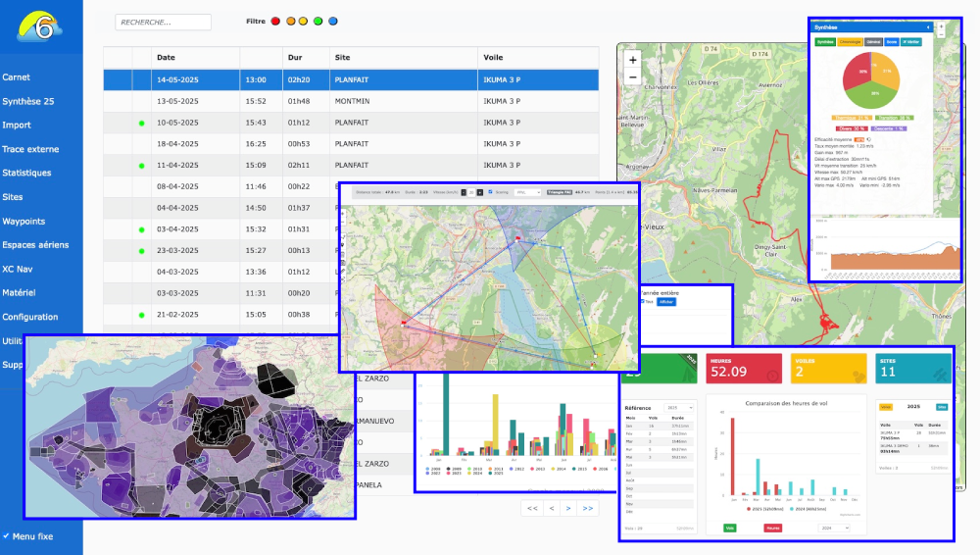
Task: Select the green filter dot
Action: coord(318,22)
